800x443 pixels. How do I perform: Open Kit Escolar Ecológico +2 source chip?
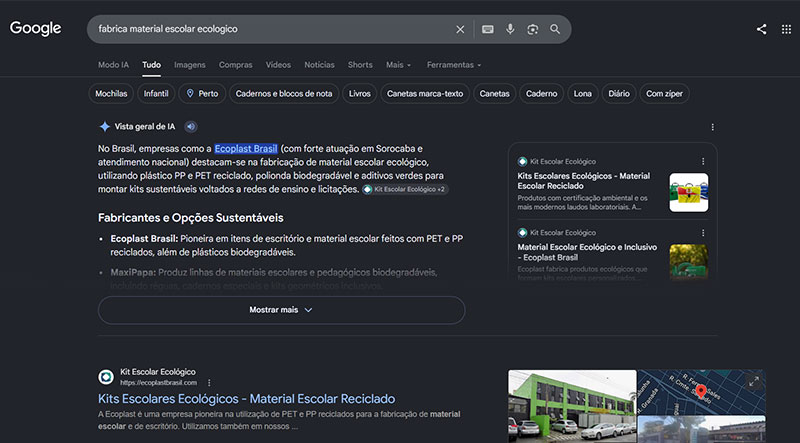(x=405, y=189)
